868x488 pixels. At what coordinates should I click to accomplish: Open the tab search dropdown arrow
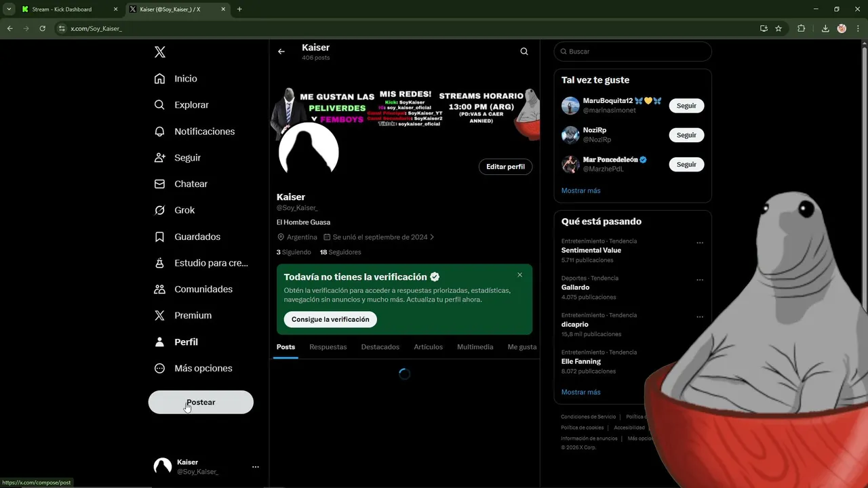[x=9, y=9]
